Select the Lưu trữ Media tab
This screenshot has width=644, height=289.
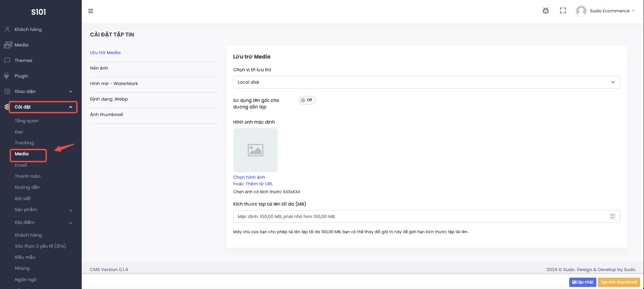coord(105,53)
